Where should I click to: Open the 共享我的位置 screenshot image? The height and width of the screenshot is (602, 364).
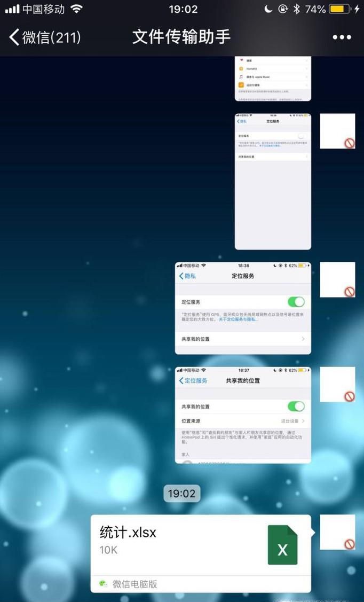(x=243, y=415)
